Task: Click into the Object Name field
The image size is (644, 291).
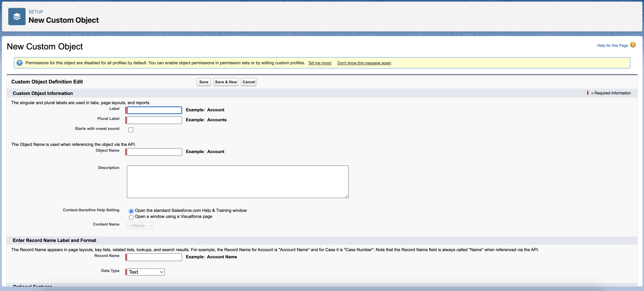Action: [155, 152]
